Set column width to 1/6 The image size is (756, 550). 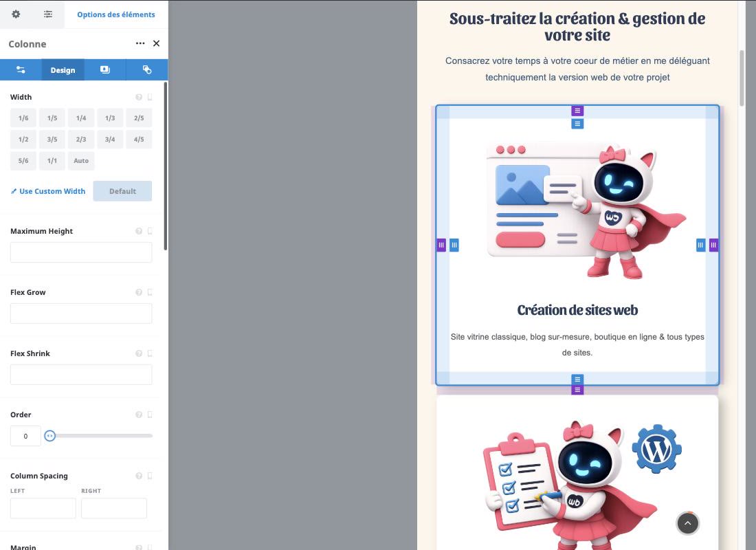[x=23, y=118]
